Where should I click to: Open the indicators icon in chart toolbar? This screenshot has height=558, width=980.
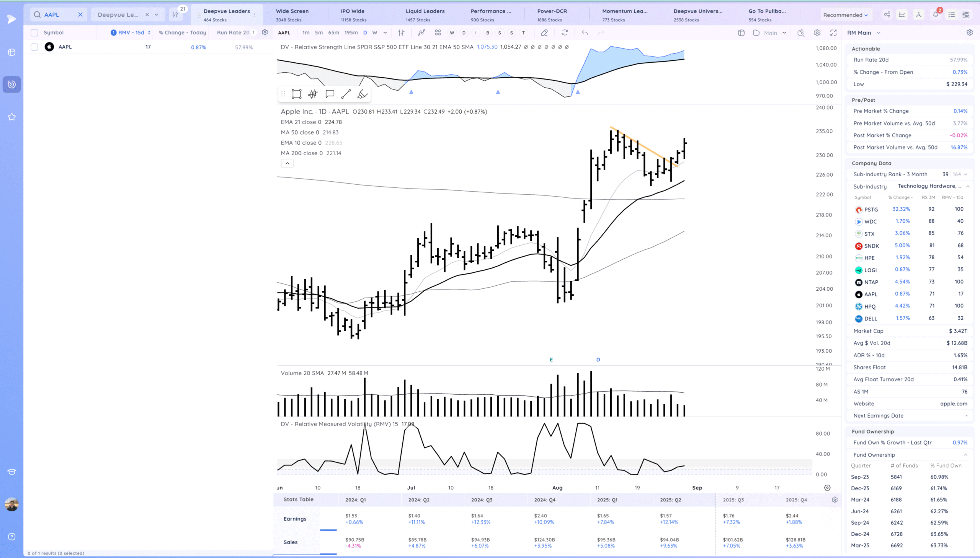[421, 33]
